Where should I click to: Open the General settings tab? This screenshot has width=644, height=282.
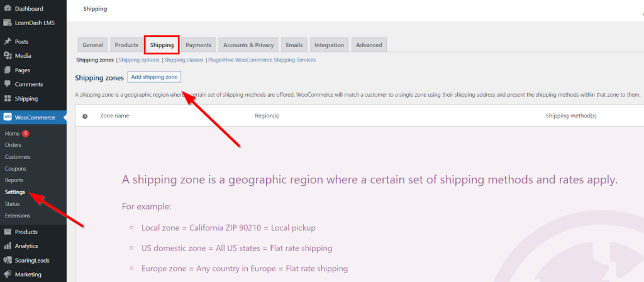click(92, 45)
